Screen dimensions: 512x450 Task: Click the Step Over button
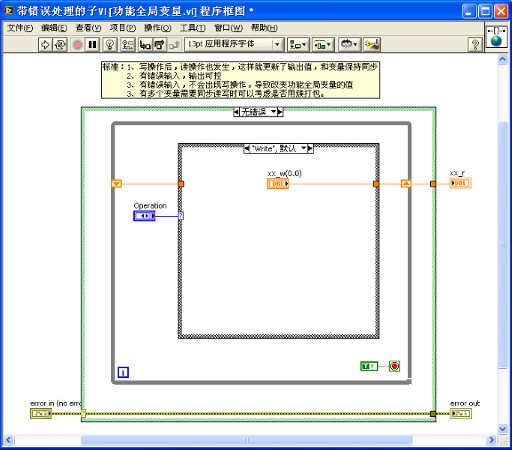159,44
